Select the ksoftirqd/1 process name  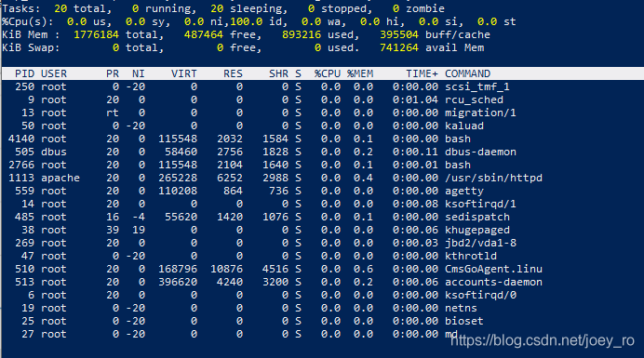(x=480, y=204)
